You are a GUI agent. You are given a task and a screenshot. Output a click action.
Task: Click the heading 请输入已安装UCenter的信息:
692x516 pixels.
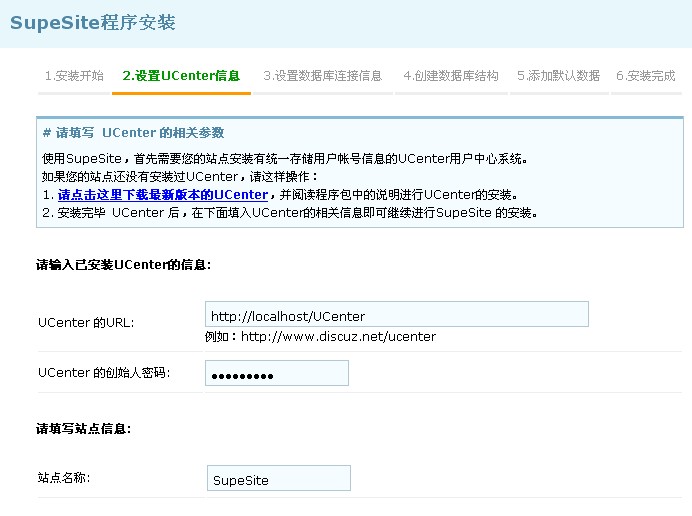point(124,265)
